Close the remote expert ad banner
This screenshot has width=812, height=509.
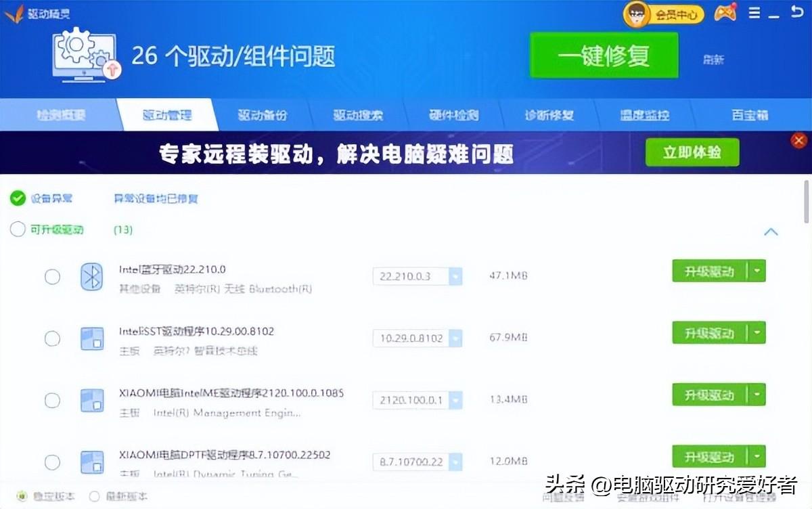pyautogui.click(x=798, y=140)
